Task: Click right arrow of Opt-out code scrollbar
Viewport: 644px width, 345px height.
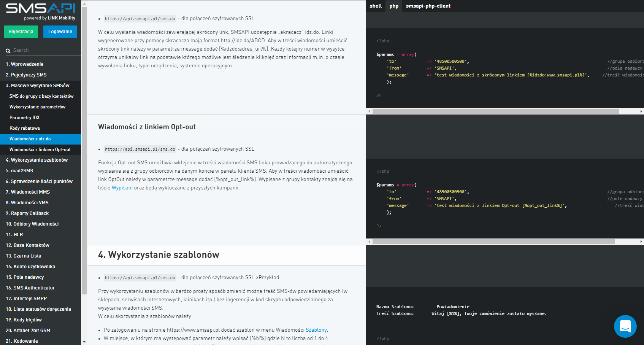Action: point(641,242)
